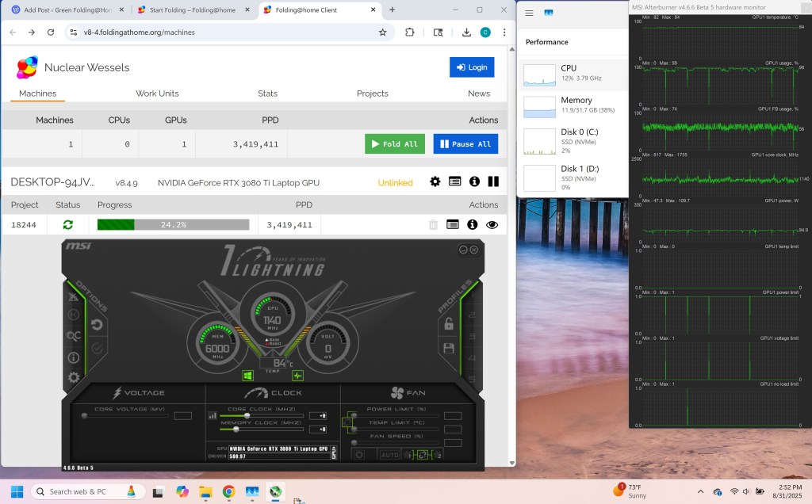
Task: Toggle work unit visibility eye icon
Action: 492,225
